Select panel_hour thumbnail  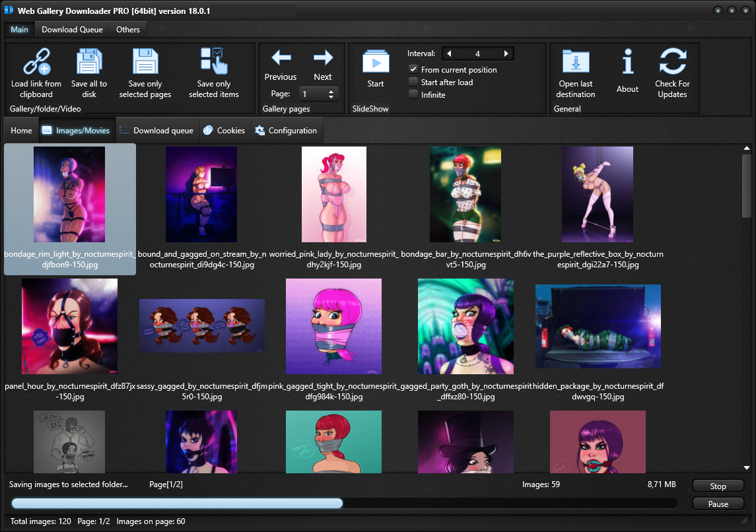pyautogui.click(x=69, y=326)
